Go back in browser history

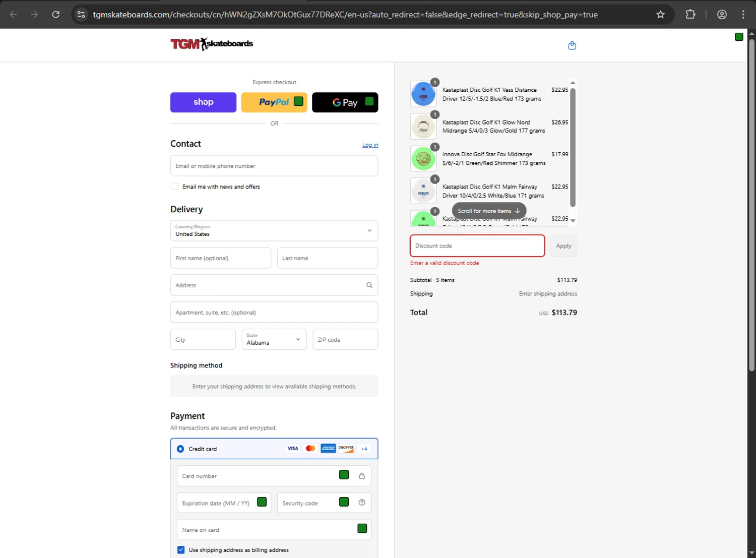pyautogui.click(x=14, y=15)
